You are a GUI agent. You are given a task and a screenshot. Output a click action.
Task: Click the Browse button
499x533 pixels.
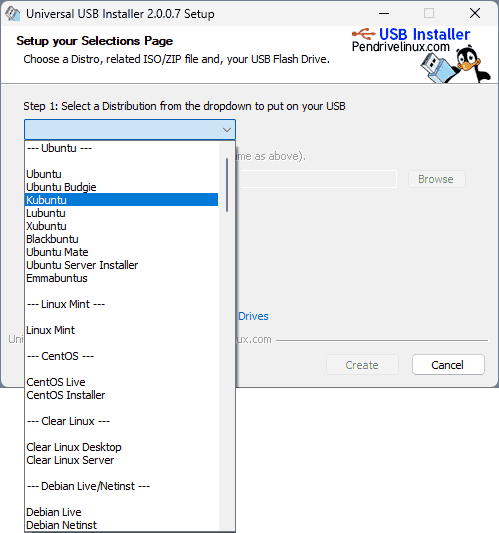coord(436,179)
